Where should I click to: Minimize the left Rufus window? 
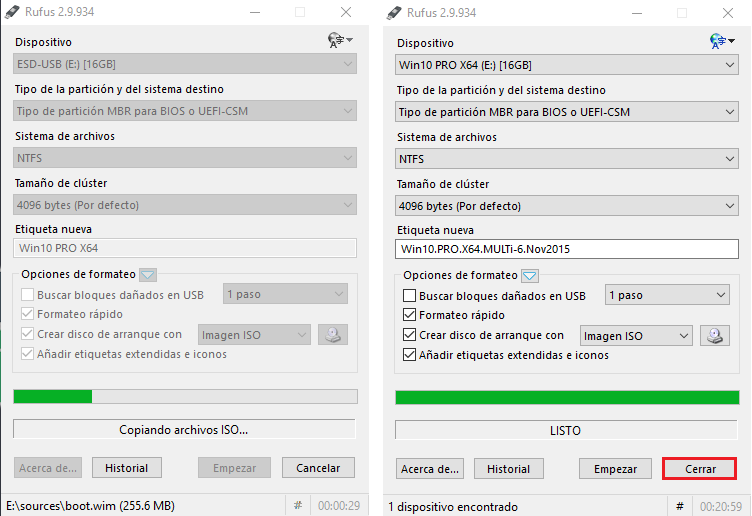click(255, 12)
